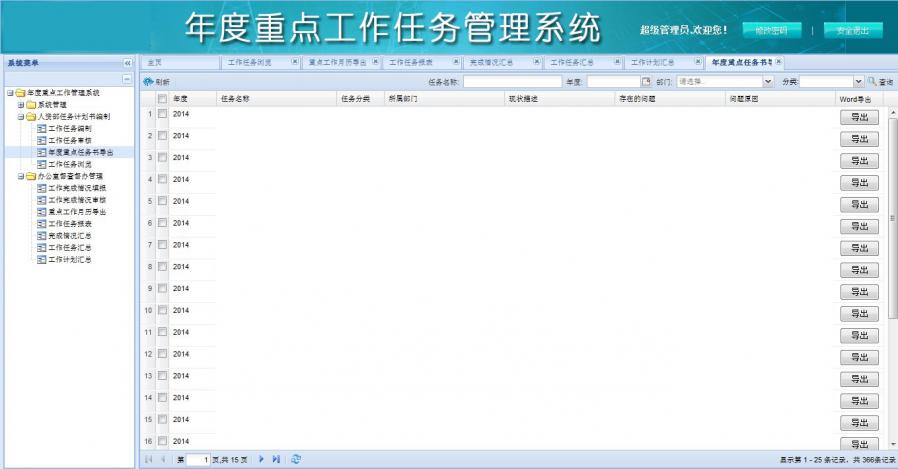Image resolution: width=898 pixels, height=469 pixels.
Task: Open the 分类 dropdown list
Action: click(858, 81)
